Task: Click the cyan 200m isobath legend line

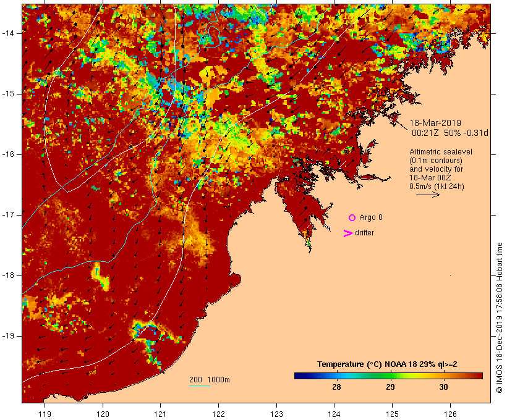Action: pyautogui.click(x=200, y=385)
